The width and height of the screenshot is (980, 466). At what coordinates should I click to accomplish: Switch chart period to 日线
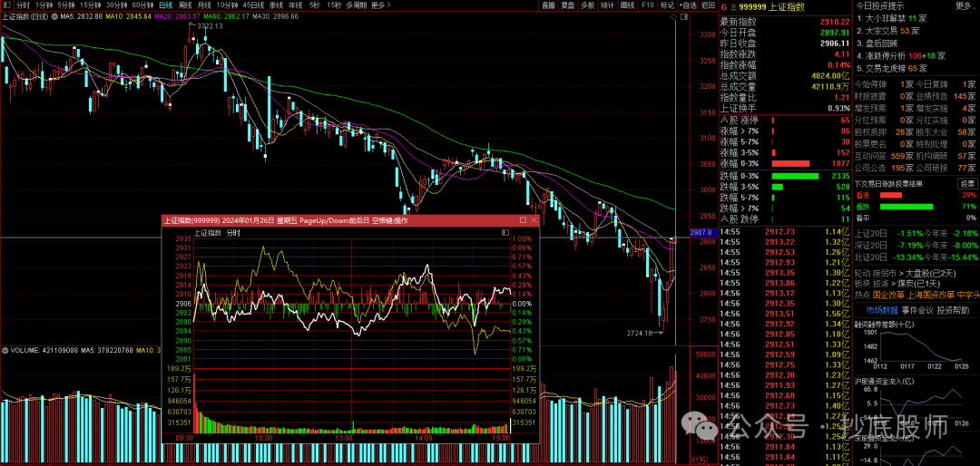pyautogui.click(x=165, y=5)
